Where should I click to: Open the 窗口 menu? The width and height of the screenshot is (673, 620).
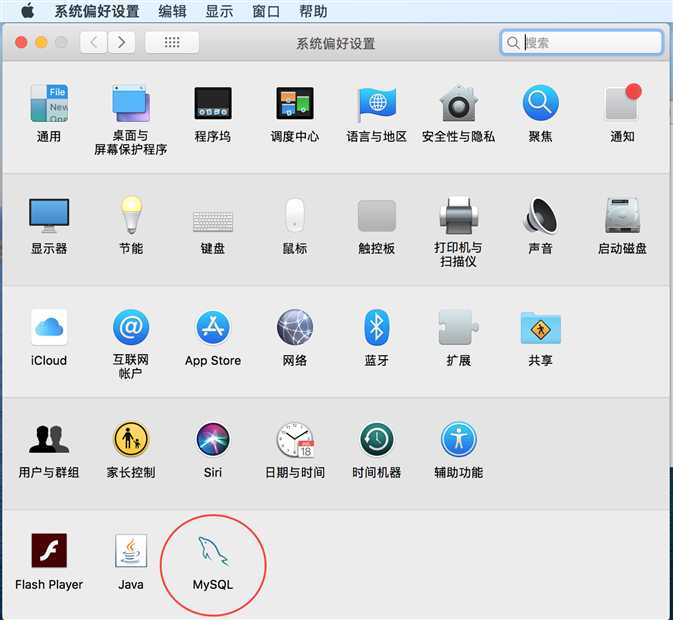[266, 11]
